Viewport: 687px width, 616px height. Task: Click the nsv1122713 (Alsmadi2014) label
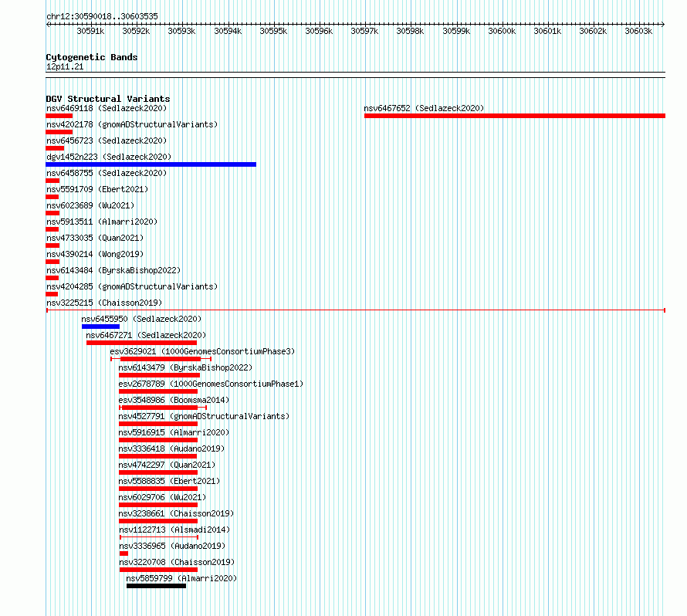coord(174,530)
